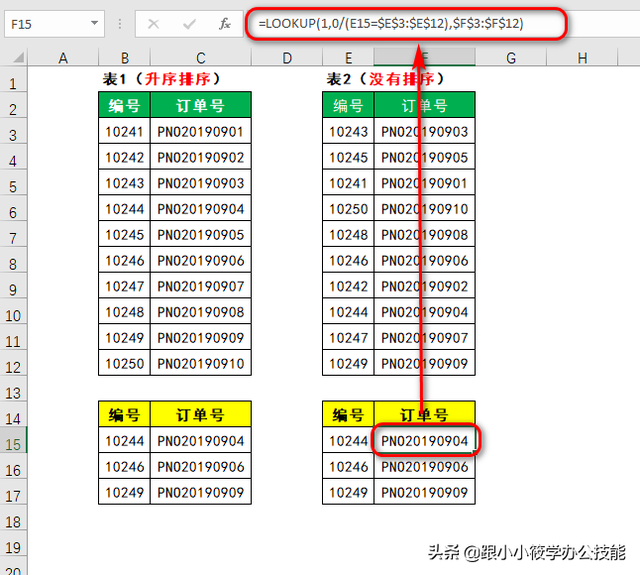Select cell C5 with PN020190903
The image size is (640, 575).
click(x=200, y=183)
